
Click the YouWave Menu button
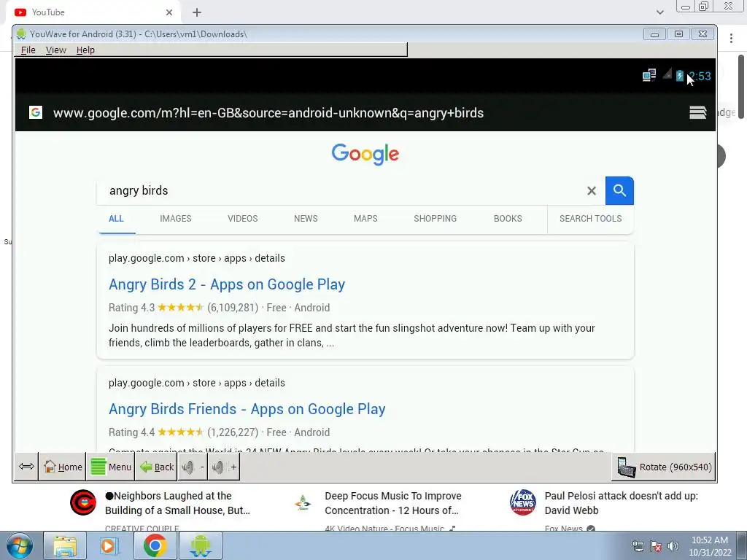(x=111, y=467)
